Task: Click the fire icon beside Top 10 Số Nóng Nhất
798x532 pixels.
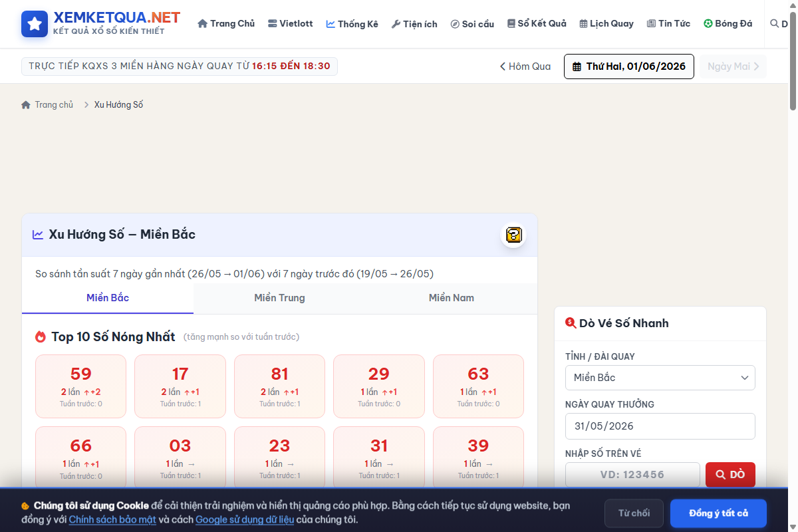Action: coord(41,337)
